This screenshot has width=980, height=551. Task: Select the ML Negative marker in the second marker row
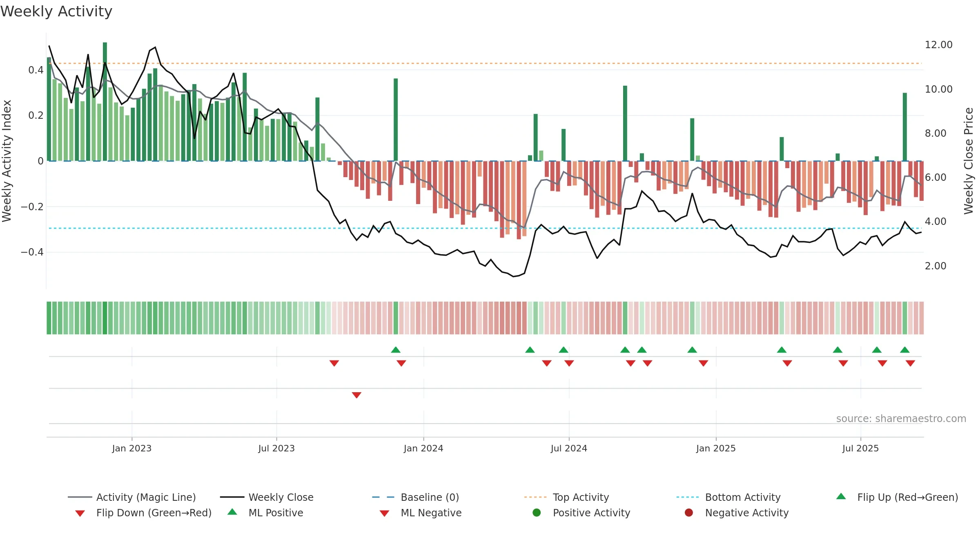tap(356, 395)
